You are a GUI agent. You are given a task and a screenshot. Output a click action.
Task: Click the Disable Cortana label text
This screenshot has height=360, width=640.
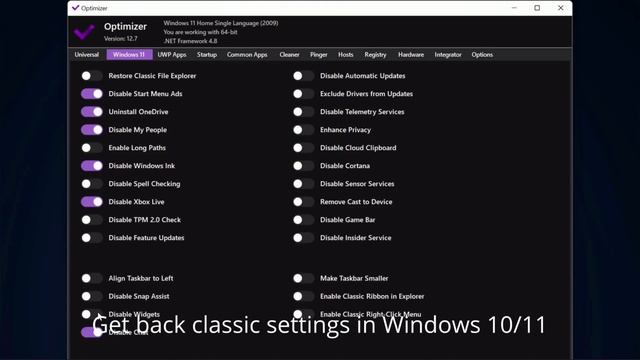(x=345, y=166)
